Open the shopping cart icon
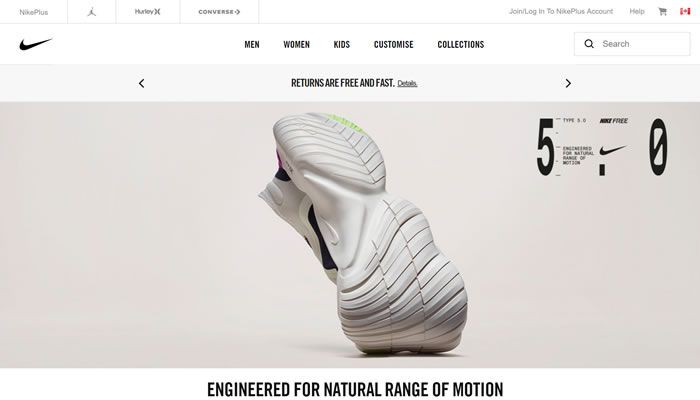Image resolution: width=700 pixels, height=400 pixels. pos(662,12)
